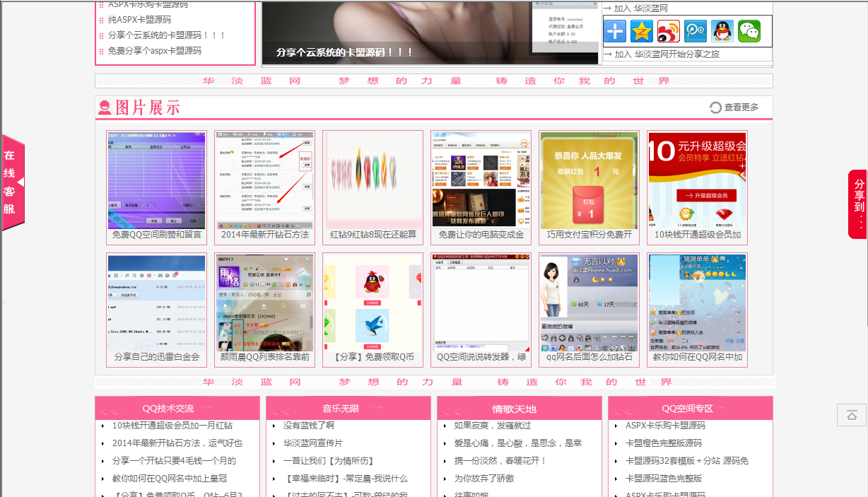Open 携一份淡然，春暖花开！ link
The image size is (868, 497).
tap(501, 460)
